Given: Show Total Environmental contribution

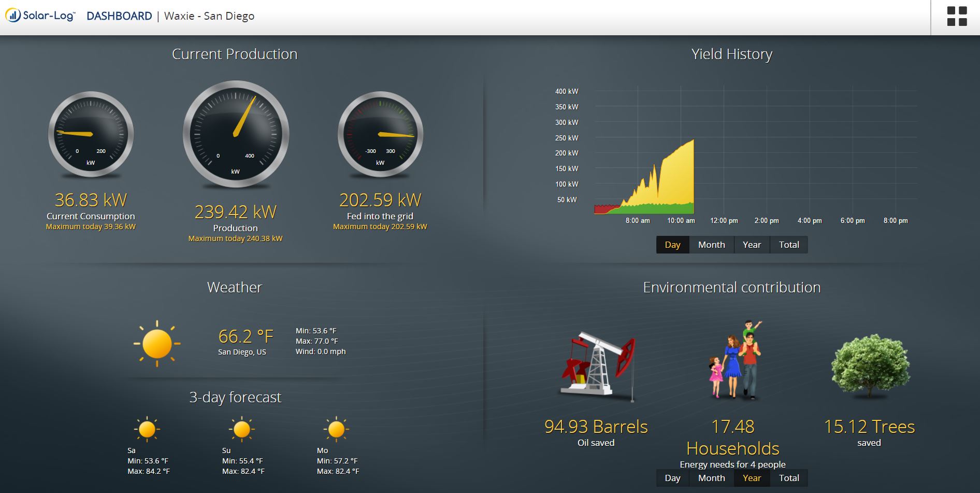Looking at the screenshot, I should [789, 478].
